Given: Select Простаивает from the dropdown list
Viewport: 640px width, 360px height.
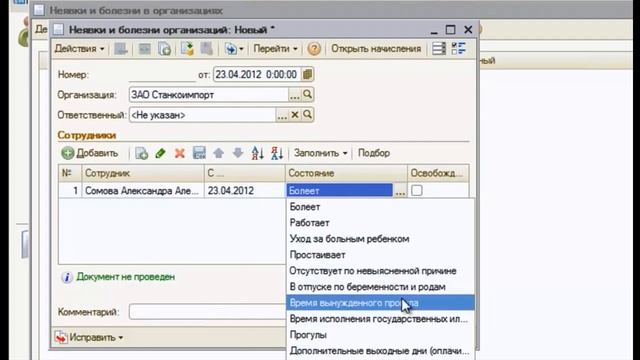Looking at the screenshot, I should pos(380,255).
